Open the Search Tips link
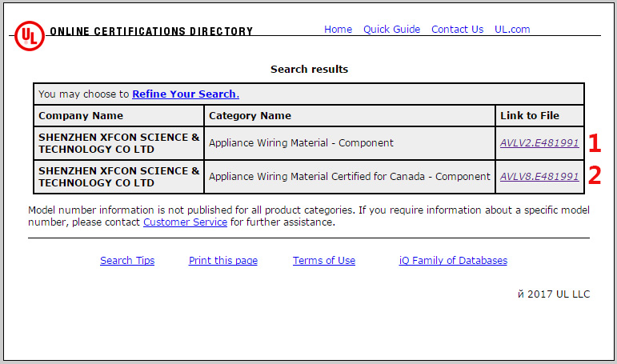 (127, 261)
